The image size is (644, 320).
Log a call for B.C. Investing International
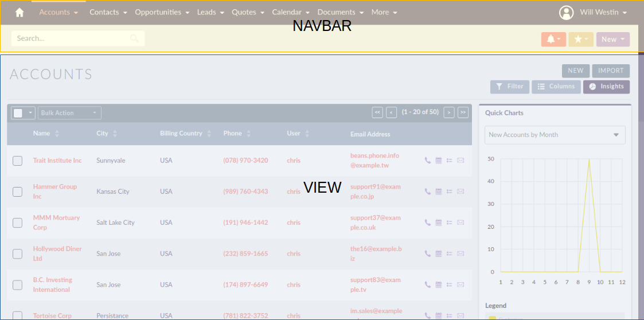tap(428, 284)
